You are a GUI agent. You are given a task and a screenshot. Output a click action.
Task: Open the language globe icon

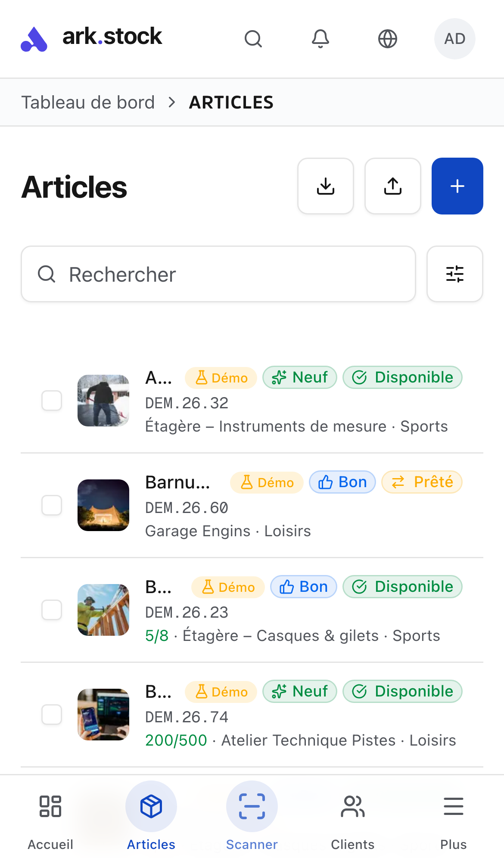pyautogui.click(x=388, y=39)
